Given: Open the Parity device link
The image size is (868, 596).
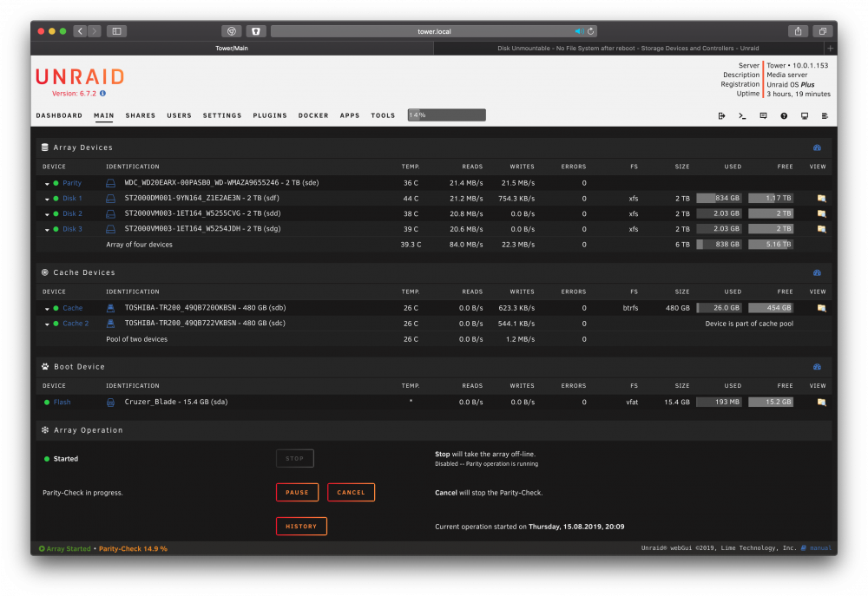Looking at the screenshot, I should [72, 183].
